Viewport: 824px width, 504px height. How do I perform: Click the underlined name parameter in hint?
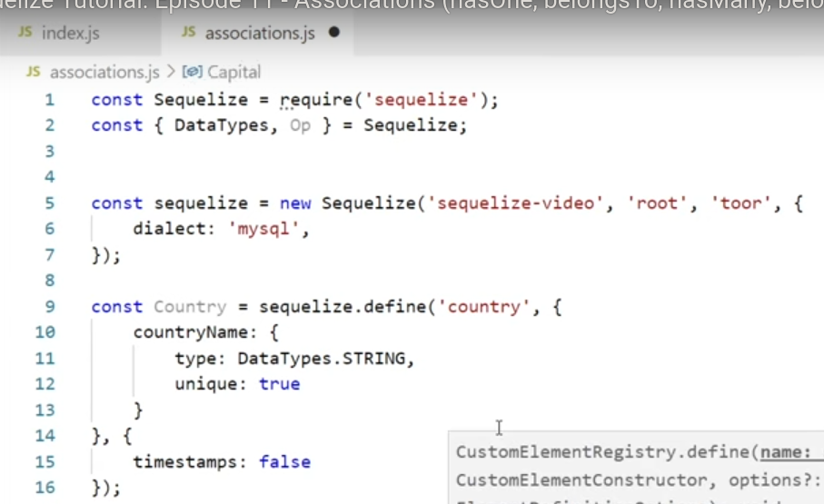coord(786,453)
